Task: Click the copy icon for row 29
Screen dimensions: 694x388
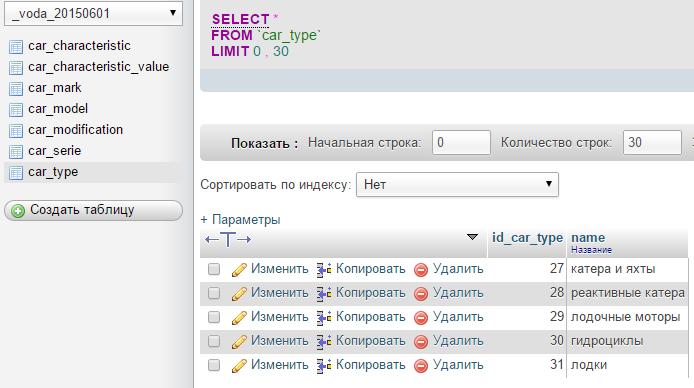Action: click(x=324, y=317)
